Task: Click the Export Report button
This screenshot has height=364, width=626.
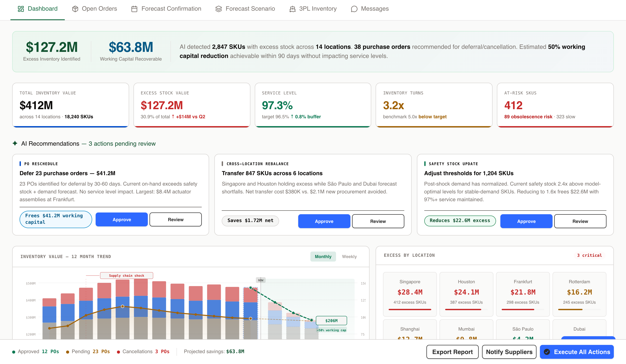Action: (452, 352)
